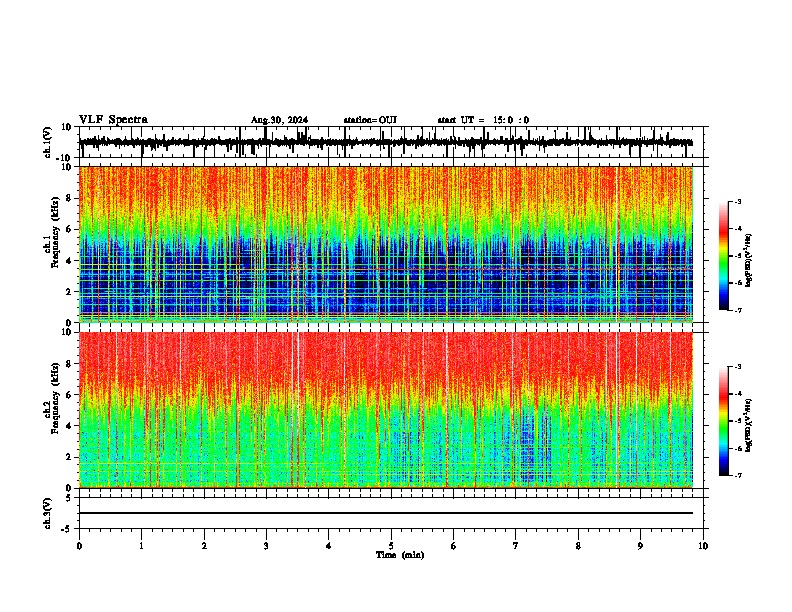792x612 pixels.
Task: Click the "start UT = 15:0 :0" label
Action: pos(483,120)
